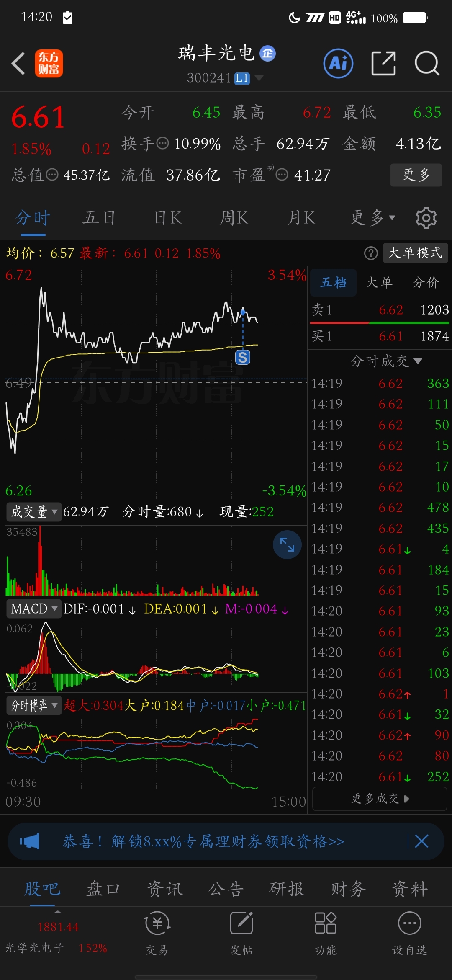Open 盘口 tab
The height and width of the screenshot is (980, 452).
click(103, 889)
